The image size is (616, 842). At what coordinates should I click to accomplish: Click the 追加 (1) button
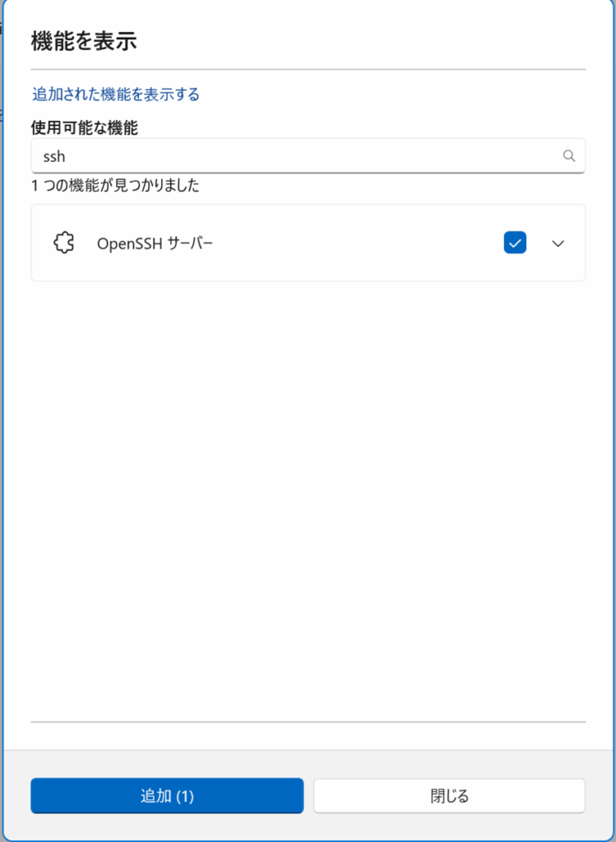(x=167, y=795)
